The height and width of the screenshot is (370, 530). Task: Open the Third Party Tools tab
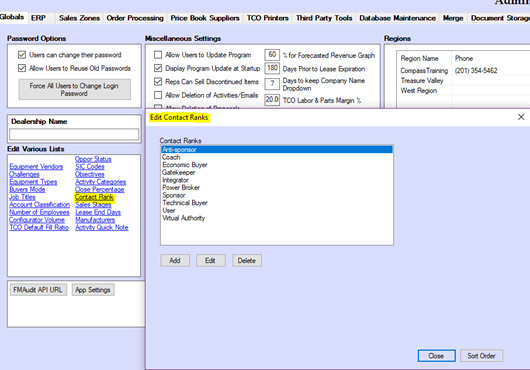tap(324, 18)
